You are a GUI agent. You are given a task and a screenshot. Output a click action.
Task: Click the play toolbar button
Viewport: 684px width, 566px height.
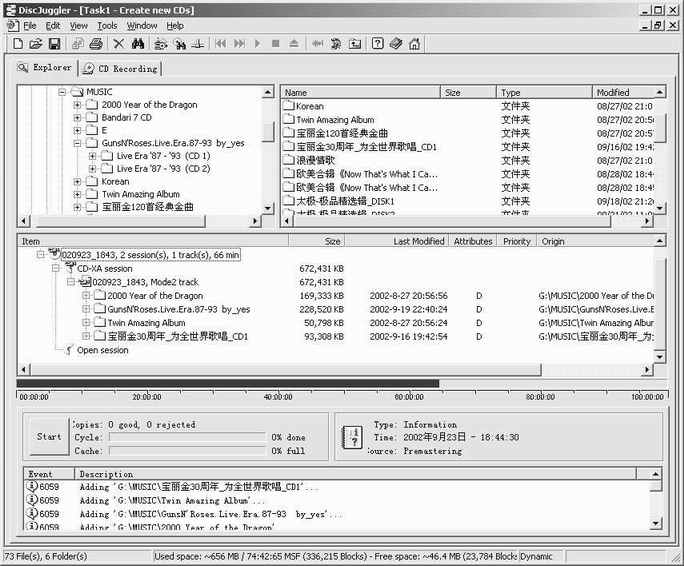point(258,44)
